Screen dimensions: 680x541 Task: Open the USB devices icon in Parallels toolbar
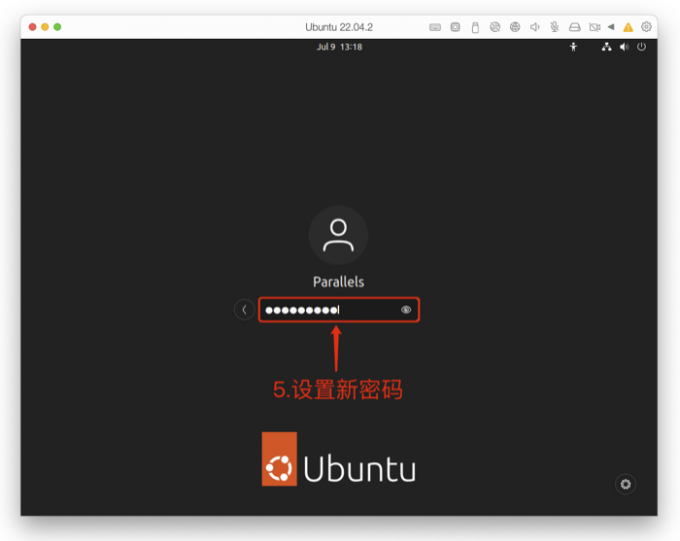(475, 27)
